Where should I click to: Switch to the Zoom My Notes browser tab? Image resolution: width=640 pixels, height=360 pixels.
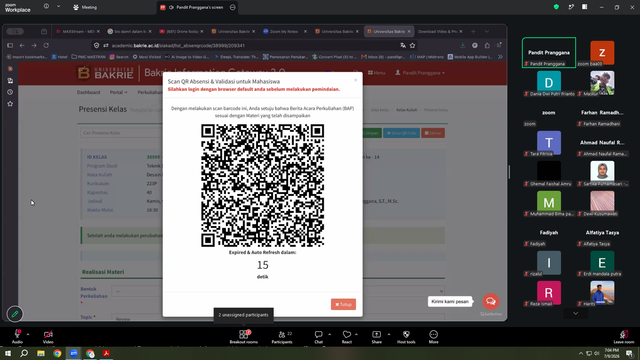pos(284,31)
